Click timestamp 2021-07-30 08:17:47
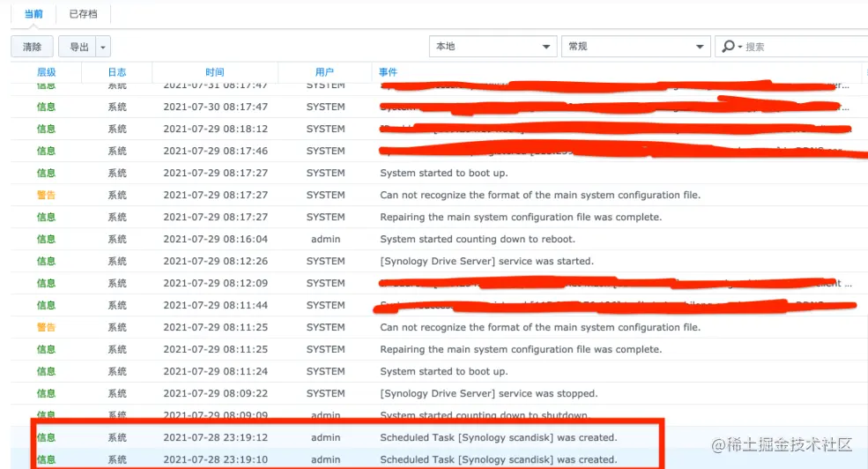Screen dimensions: 868x469 point(215,107)
